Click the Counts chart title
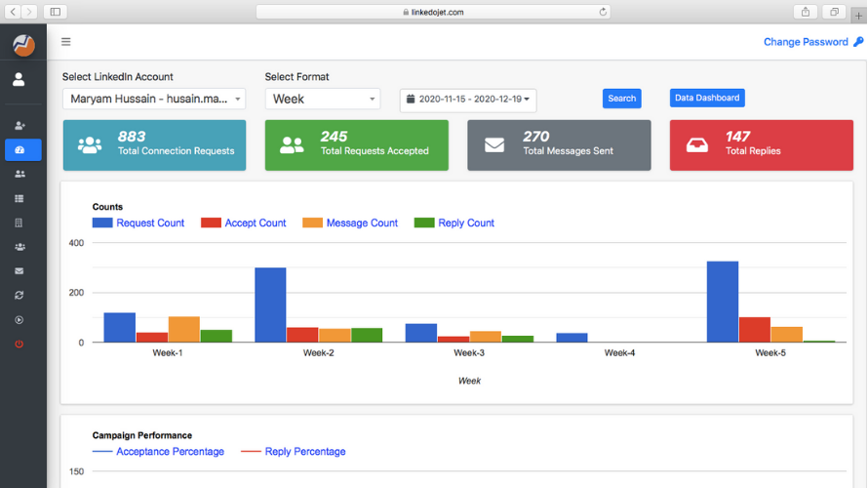Viewport: 868px width, 488px height. pos(107,207)
